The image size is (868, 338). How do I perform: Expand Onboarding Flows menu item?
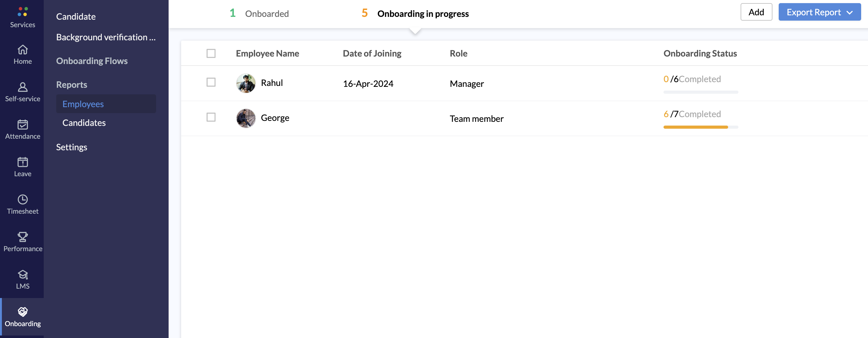coord(92,61)
